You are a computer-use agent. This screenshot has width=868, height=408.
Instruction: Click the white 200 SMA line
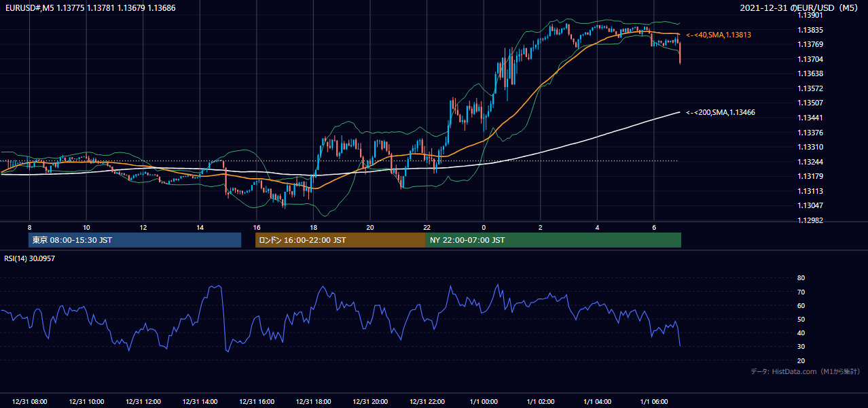[598, 137]
